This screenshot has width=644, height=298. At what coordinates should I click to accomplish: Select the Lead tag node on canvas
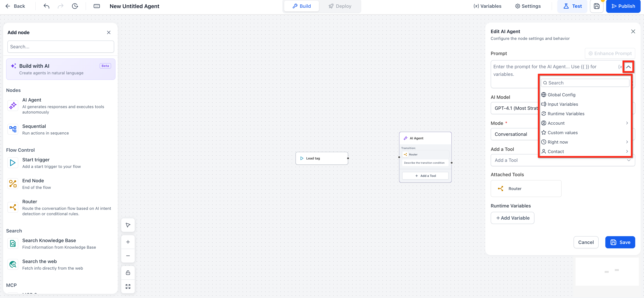[322, 158]
